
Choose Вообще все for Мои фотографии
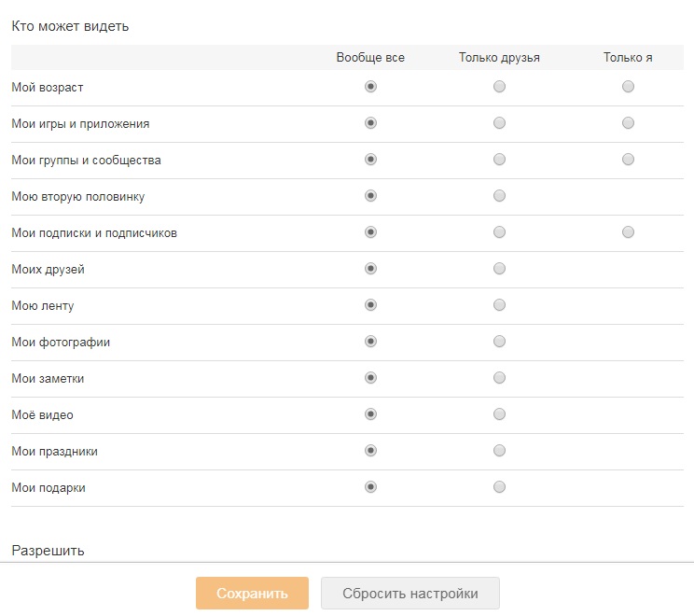tap(370, 341)
